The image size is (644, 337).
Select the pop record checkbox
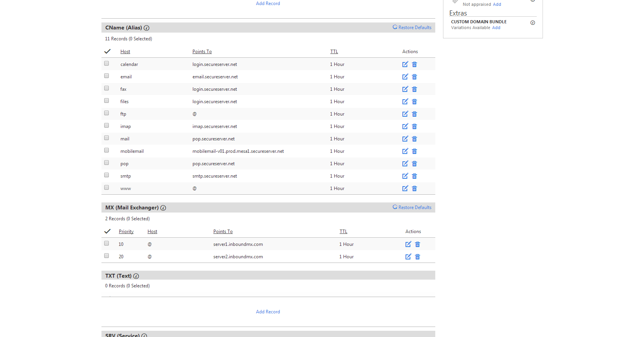click(x=106, y=162)
